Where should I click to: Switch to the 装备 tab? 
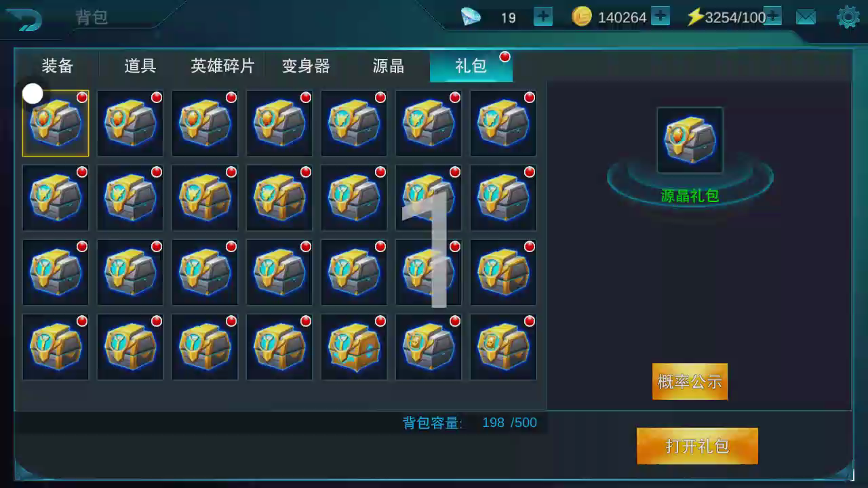[58, 66]
